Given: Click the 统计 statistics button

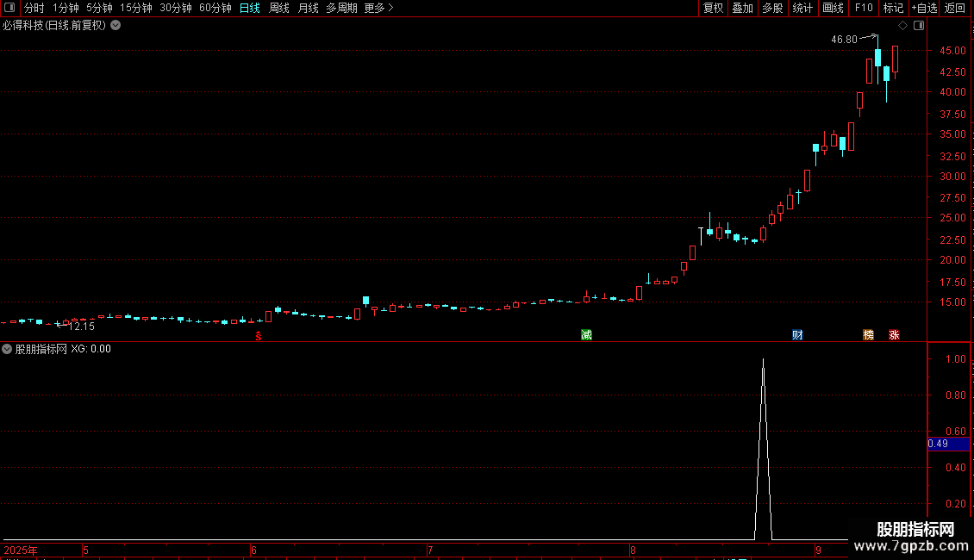Looking at the screenshot, I should 802,8.
